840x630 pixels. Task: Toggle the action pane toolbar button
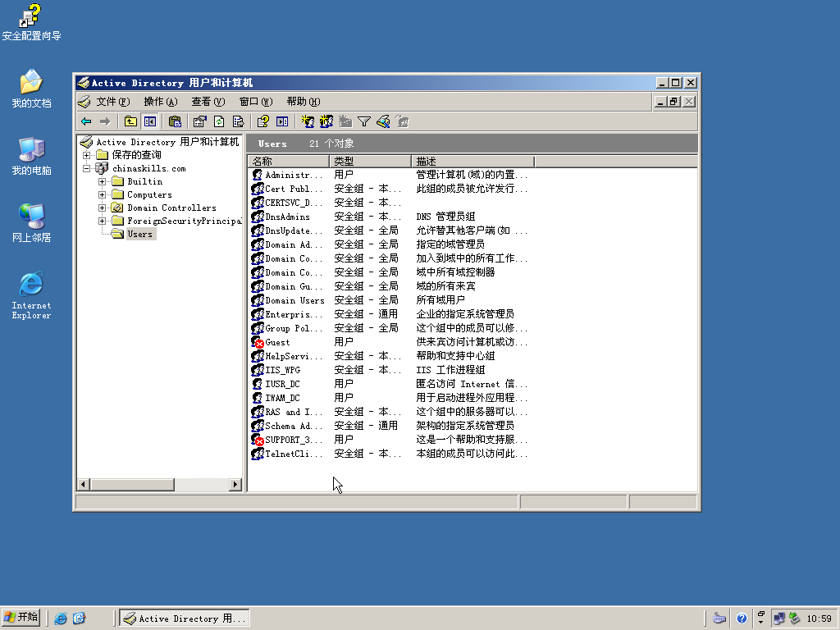click(282, 121)
